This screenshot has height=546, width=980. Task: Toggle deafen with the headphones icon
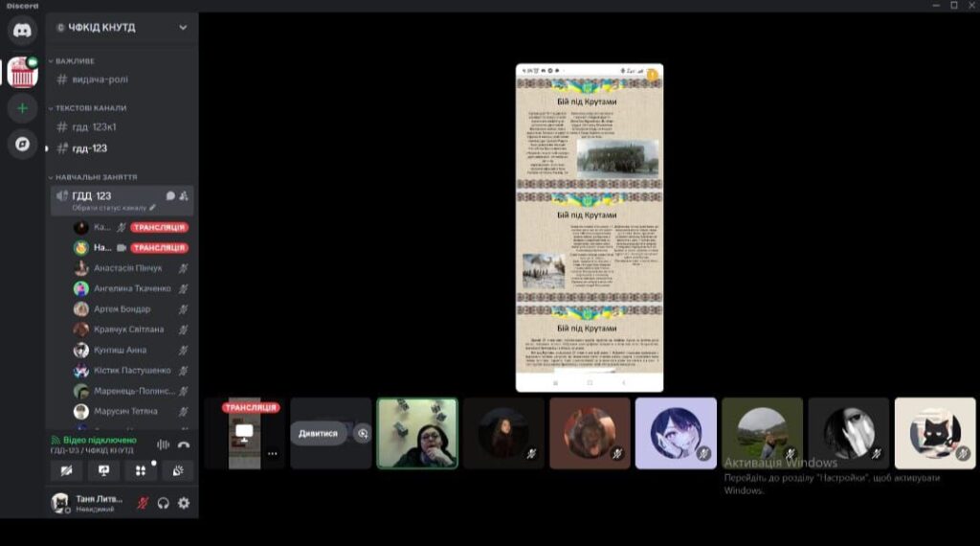coord(164,503)
